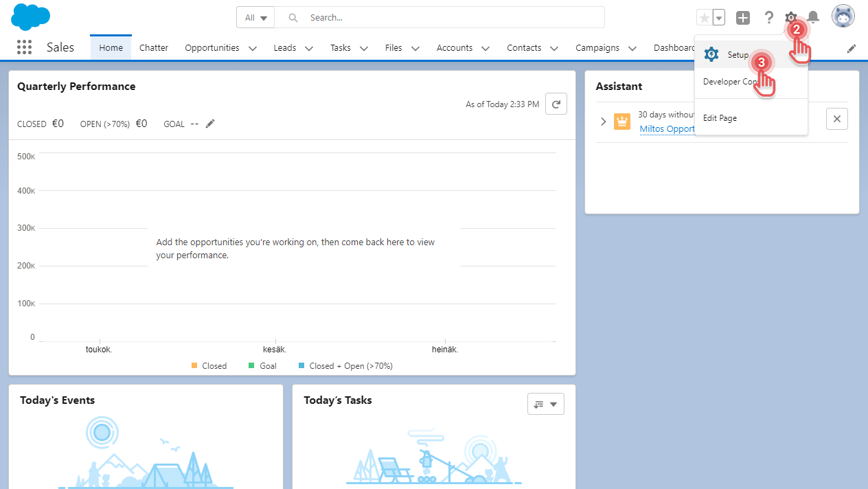The height and width of the screenshot is (489, 868).
Task: Edit the quarterly performance goal with pencil icon
Action: 209,123
